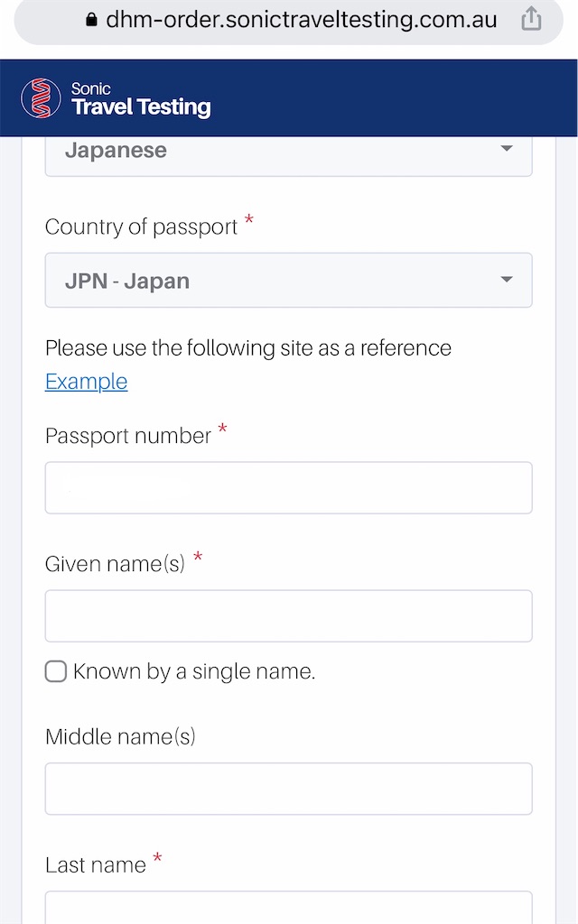The width and height of the screenshot is (578, 924).
Task: Click the Country of passport label
Action: pos(141,226)
